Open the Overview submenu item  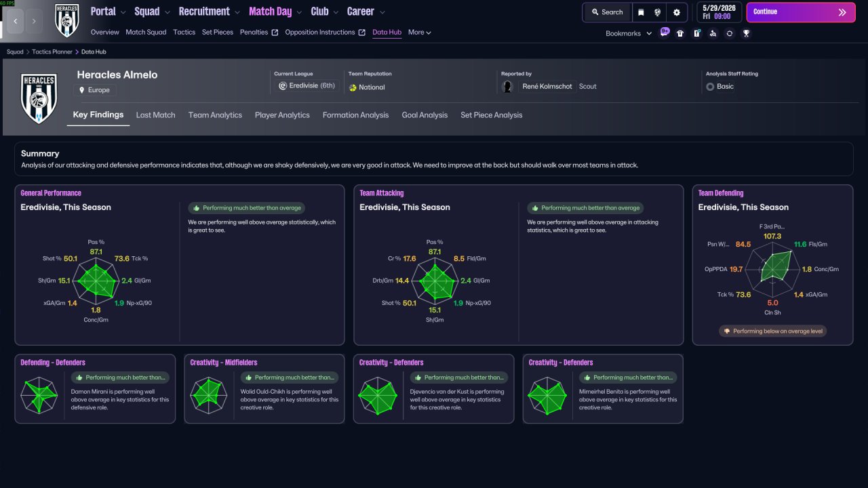104,32
